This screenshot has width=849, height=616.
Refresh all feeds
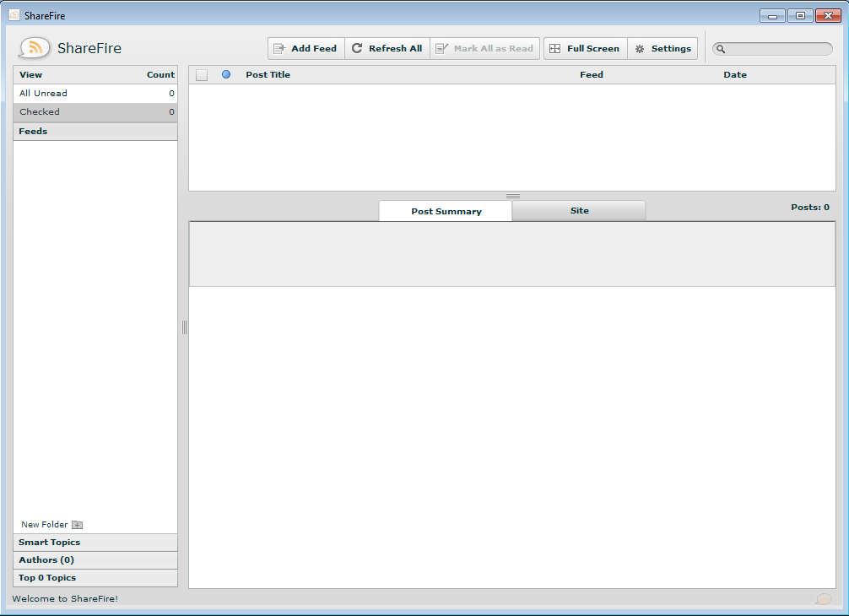[387, 48]
